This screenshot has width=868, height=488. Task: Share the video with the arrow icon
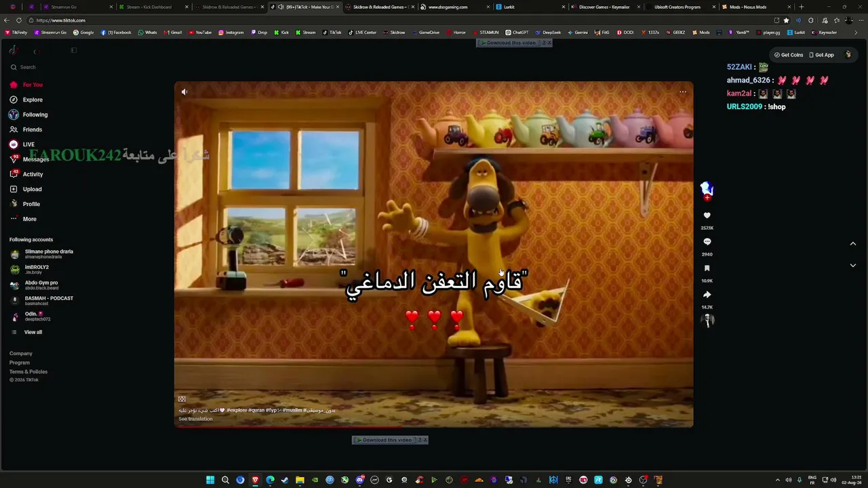pos(707,295)
